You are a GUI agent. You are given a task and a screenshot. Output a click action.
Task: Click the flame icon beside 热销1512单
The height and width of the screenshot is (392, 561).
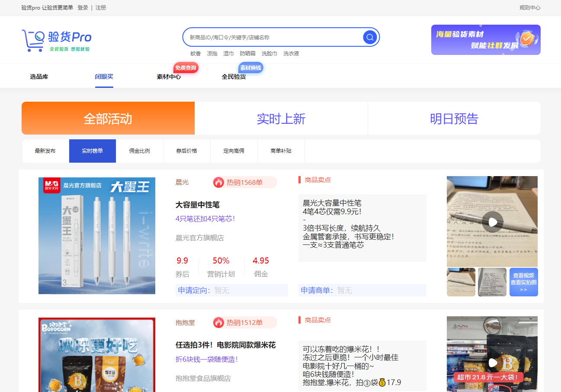(x=218, y=322)
